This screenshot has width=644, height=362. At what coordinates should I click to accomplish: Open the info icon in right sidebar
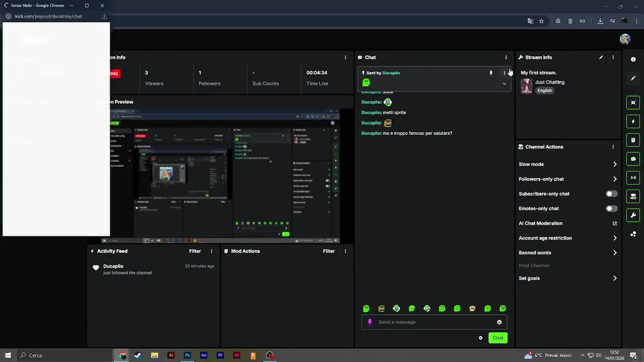coord(633,59)
